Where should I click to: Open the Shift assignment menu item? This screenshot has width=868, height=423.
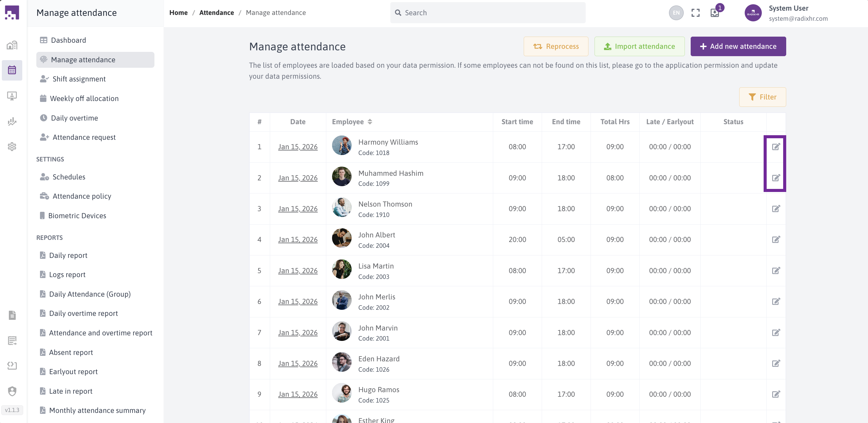(79, 79)
